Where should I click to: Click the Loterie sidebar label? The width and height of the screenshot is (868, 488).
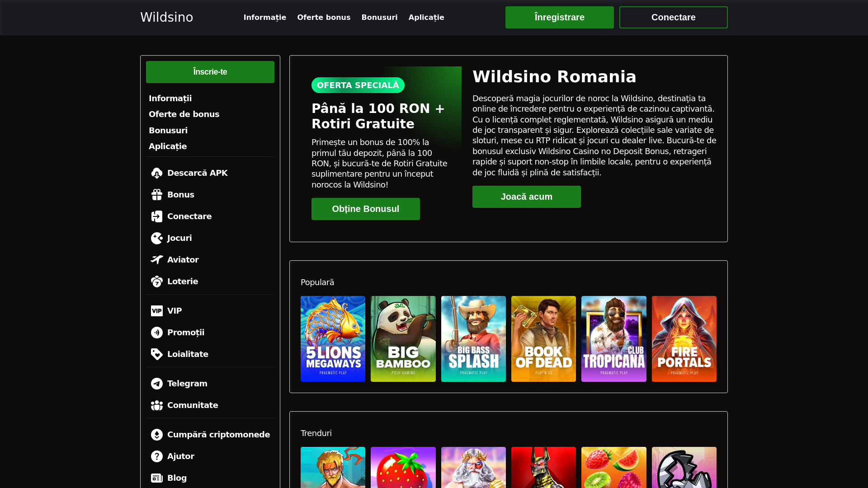coord(183,282)
